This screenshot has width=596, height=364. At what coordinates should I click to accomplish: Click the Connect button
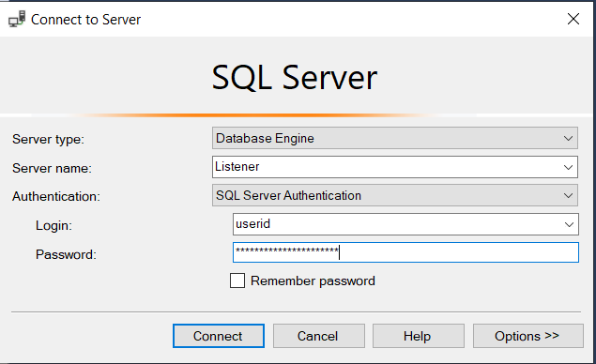(x=219, y=336)
